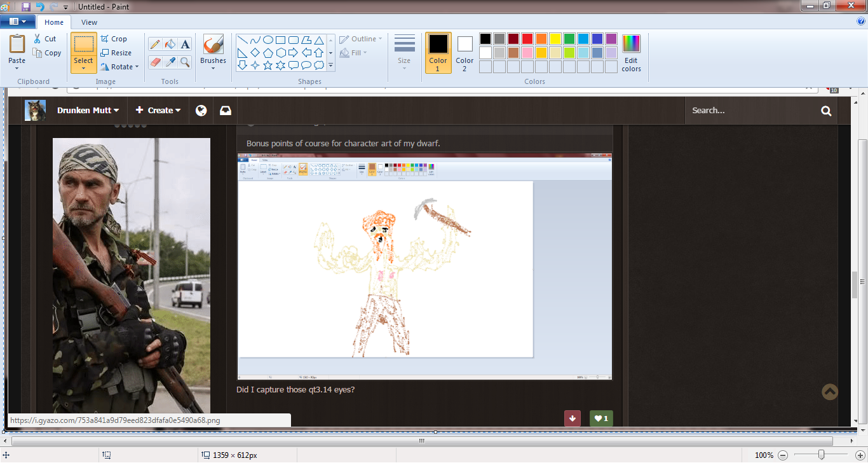Click the Undo arrow icon

click(x=40, y=6)
